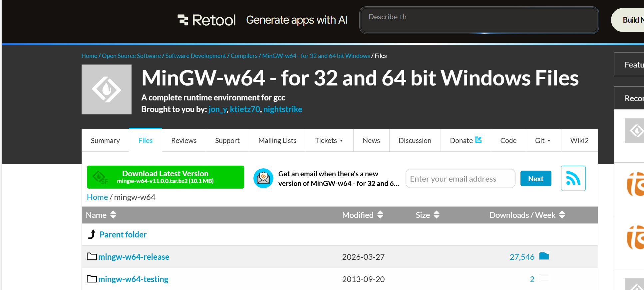Click the 'A complete runtime environment for gcc' tagline
Image resolution: width=644 pixels, height=290 pixels.
point(213,97)
